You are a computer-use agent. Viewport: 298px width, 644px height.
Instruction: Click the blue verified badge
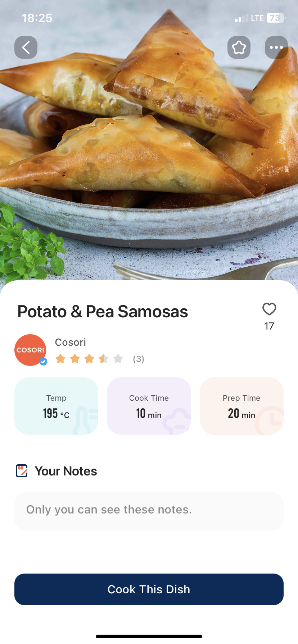coord(43,362)
